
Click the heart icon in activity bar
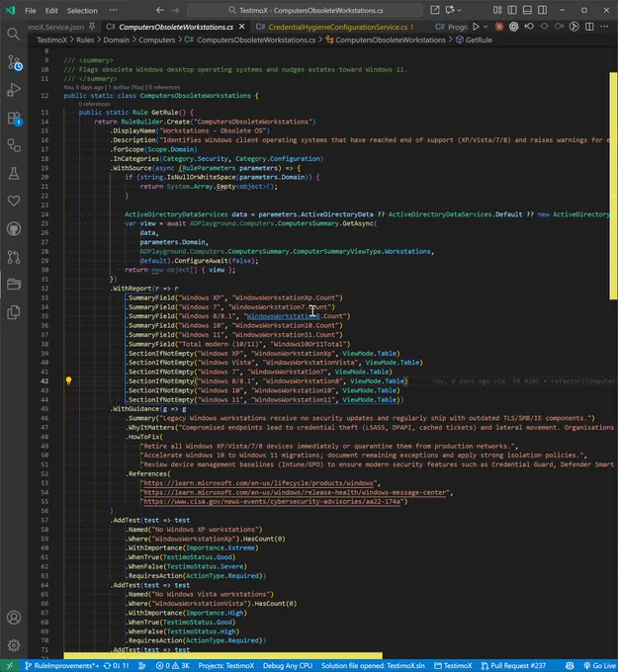(14, 201)
